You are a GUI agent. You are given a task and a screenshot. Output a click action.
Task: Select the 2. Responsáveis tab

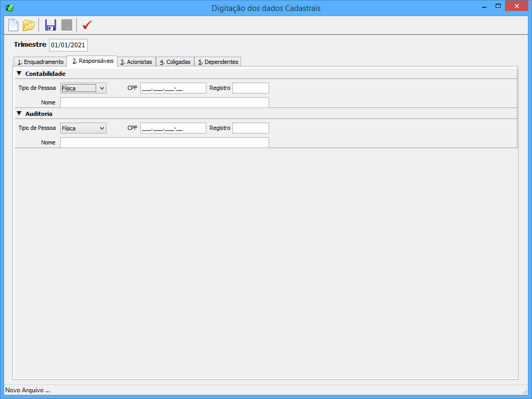click(x=92, y=61)
